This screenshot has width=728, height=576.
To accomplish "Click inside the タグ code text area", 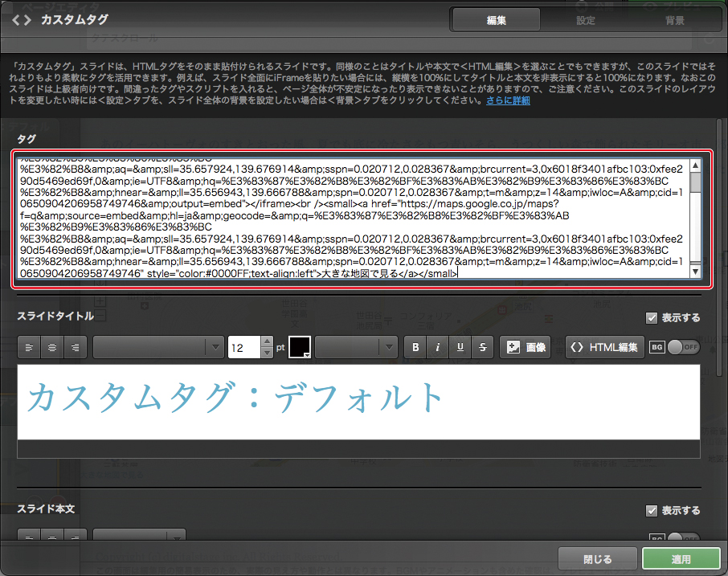I will 354,219.
